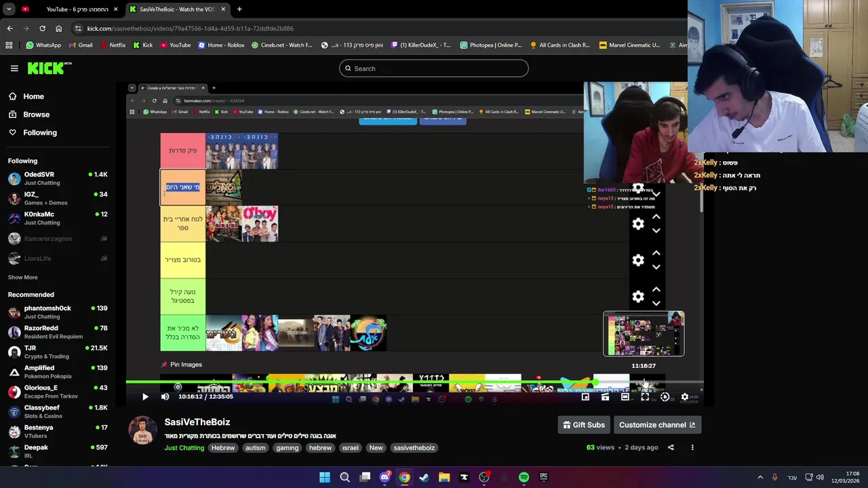Image resolution: width=868 pixels, height=488 pixels.
Task: Open the Home page in sidebar
Action: pyautogui.click(x=33, y=96)
